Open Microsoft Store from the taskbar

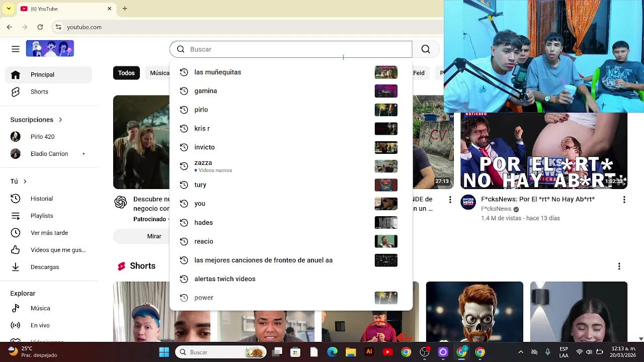[x=295, y=352]
